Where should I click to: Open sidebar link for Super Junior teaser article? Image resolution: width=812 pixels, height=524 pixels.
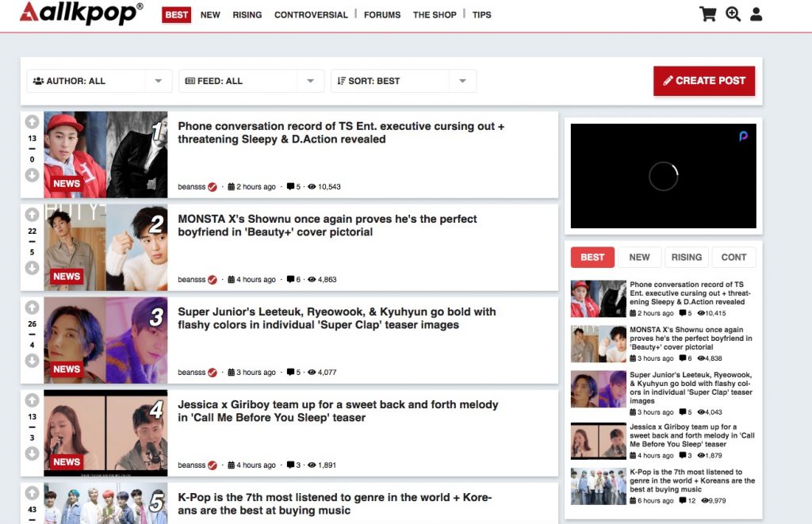tap(691, 388)
